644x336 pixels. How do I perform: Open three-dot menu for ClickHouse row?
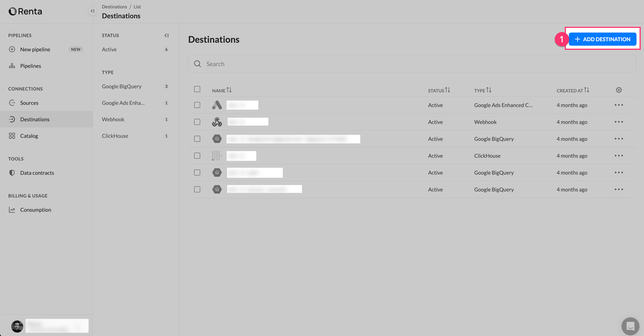(x=618, y=156)
